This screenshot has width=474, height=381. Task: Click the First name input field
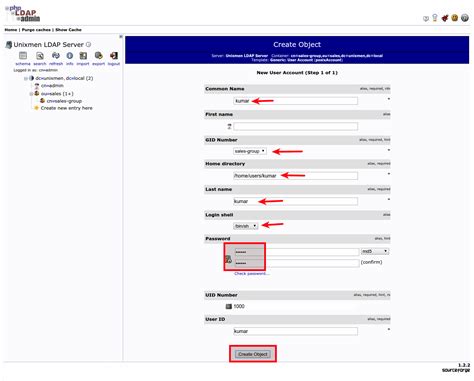(x=296, y=126)
